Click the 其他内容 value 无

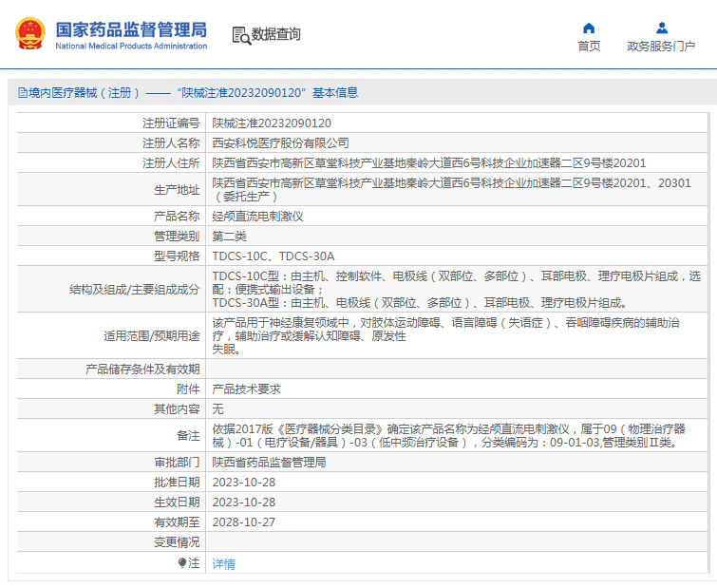[x=217, y=409]
